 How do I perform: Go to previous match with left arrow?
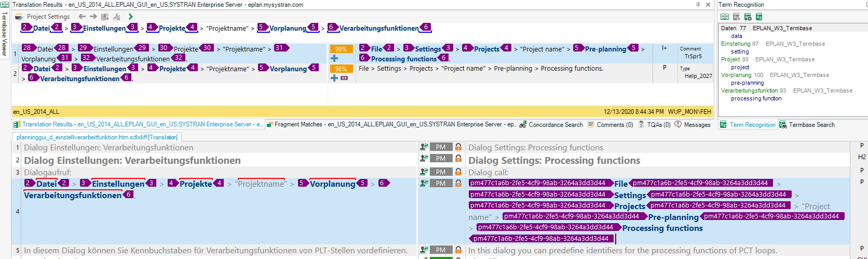point(82,17)
